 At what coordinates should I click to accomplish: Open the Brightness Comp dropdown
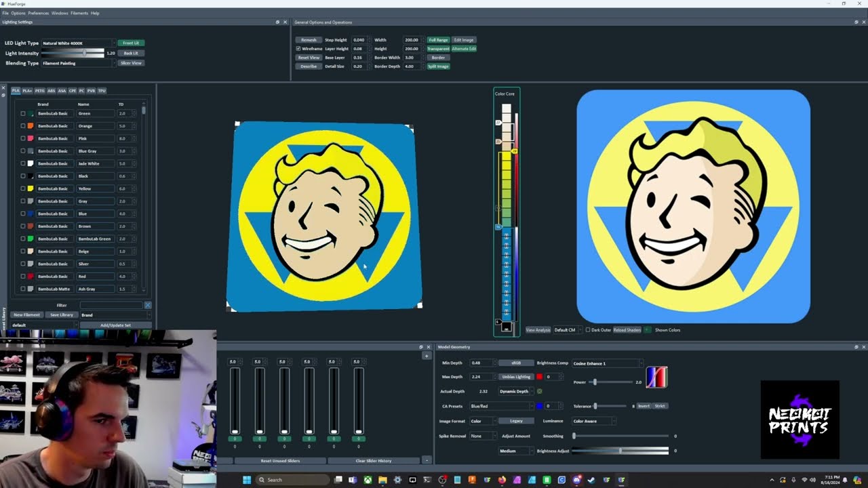(606, 363)
